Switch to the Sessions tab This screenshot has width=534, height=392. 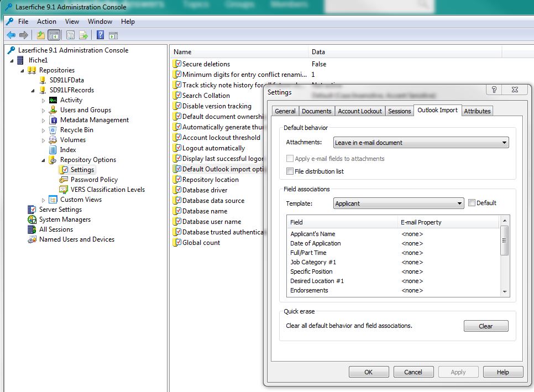(400, 111)
